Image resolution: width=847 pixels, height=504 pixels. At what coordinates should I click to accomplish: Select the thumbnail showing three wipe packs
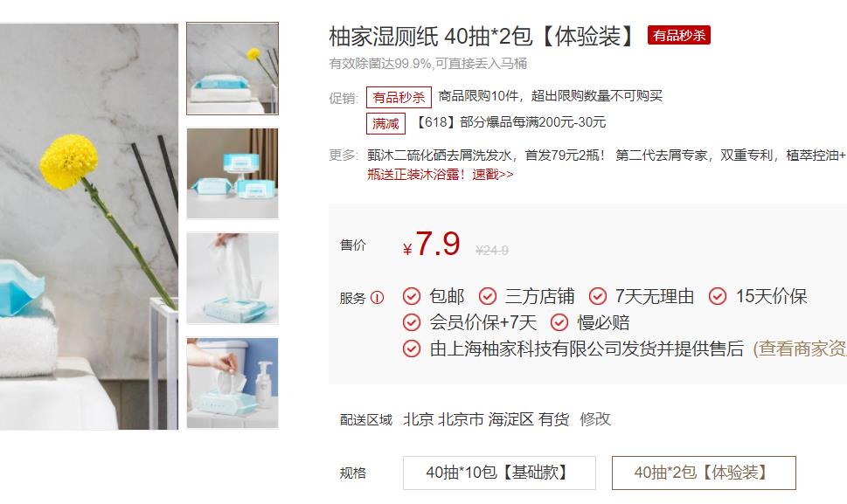tap(233, 173)
